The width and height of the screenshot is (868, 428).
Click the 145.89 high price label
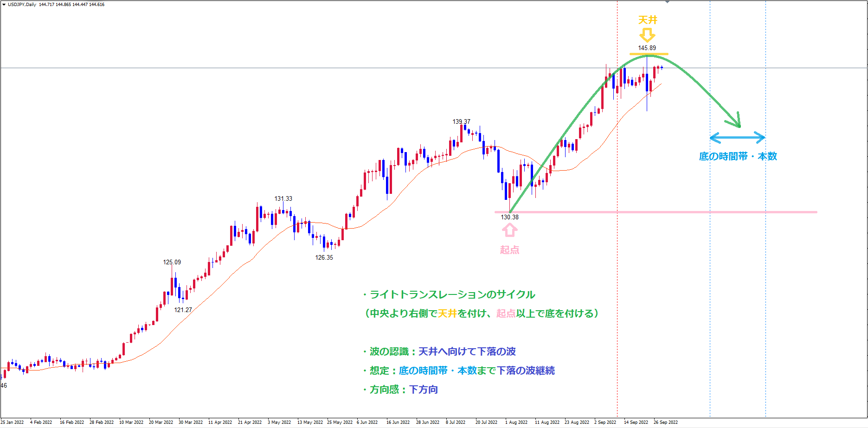coord(647,48)
